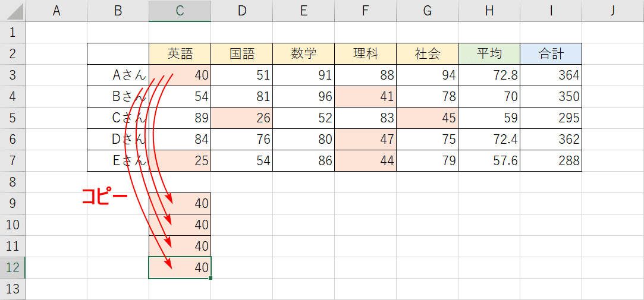This screenshot has width=644, height=300.
Task: Select column G header
Action: pyautogui.click(x=427, y=11)
